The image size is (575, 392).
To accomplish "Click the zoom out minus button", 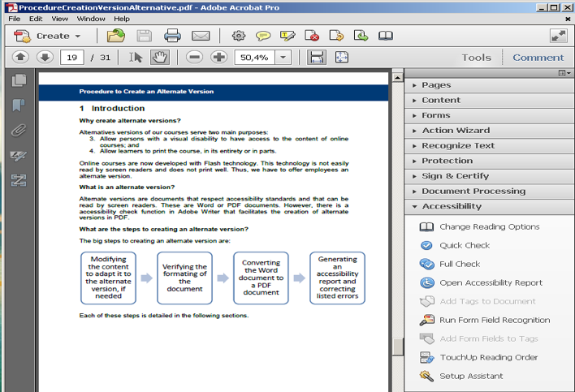I will coord(193,57).
